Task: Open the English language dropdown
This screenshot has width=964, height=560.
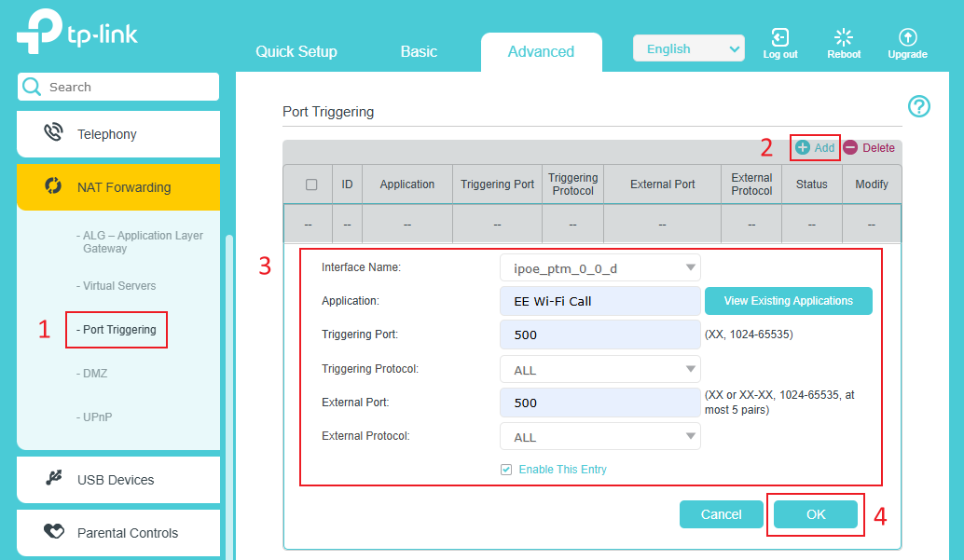Action: (x=688, y=48)
